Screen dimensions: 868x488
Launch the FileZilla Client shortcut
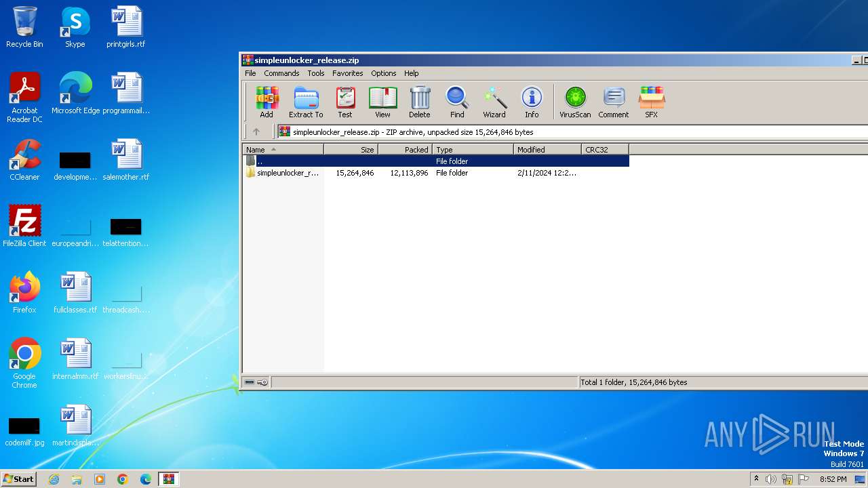(x=24, y=226)
